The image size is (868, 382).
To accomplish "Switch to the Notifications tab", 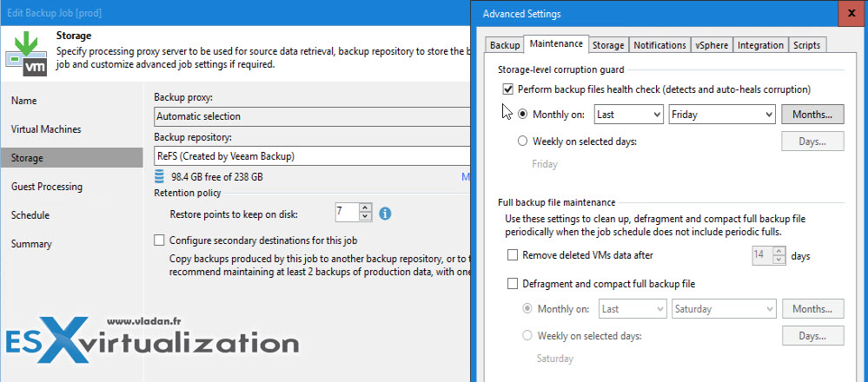I will click(659, 45).
